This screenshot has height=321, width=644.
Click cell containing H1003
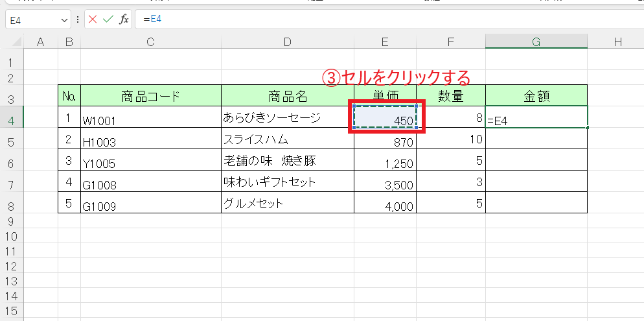[151, 138]
